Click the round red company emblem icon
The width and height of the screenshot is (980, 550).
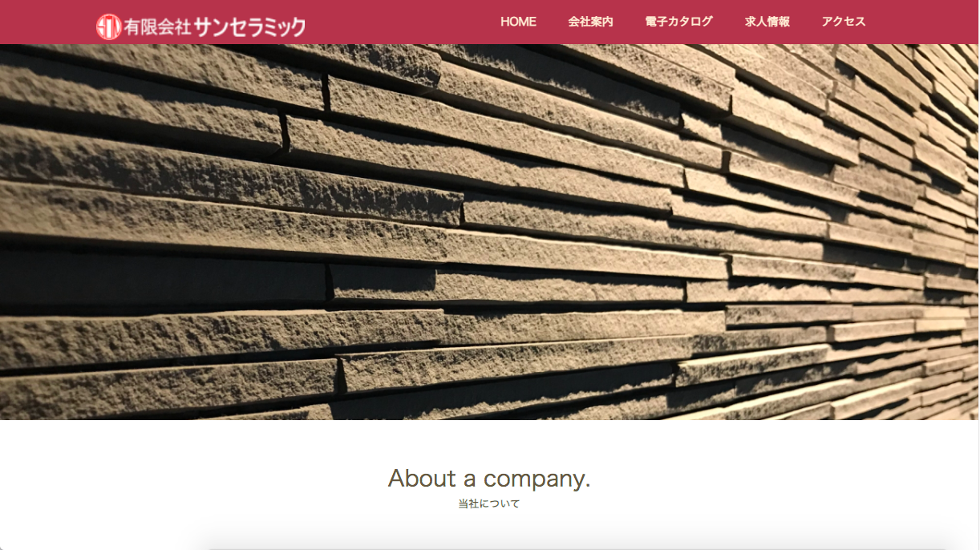point(108,26)
